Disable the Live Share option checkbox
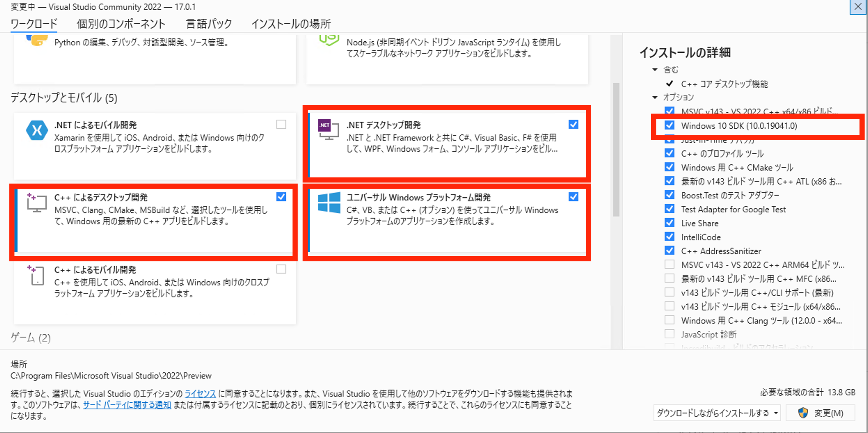The width and height of the screenshot is (868, 433). coord(669,223)
